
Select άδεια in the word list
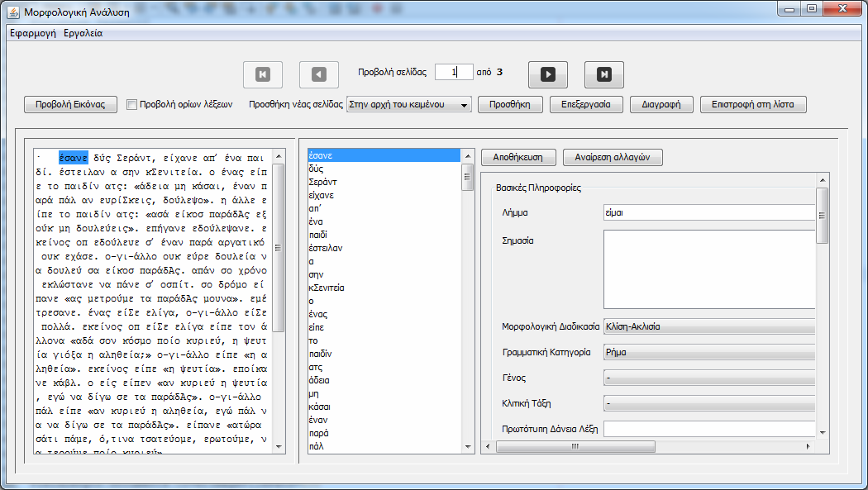tap(384, 380)
